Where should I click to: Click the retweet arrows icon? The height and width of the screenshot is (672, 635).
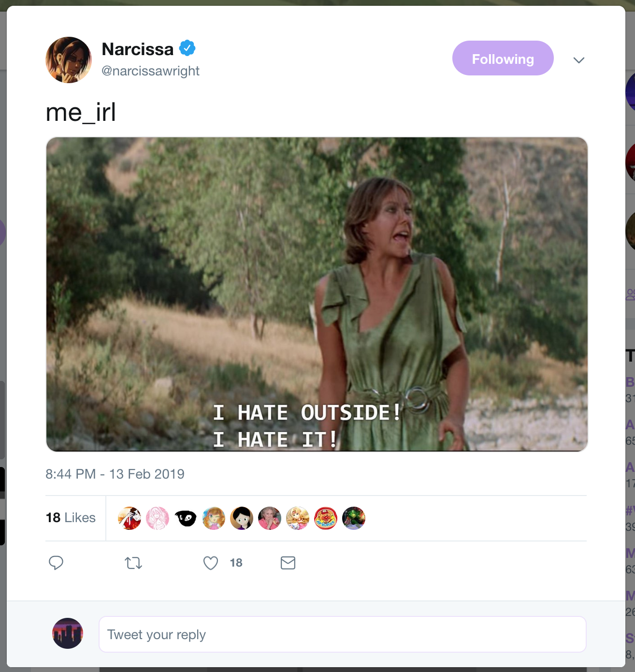(x=133, y=563)
